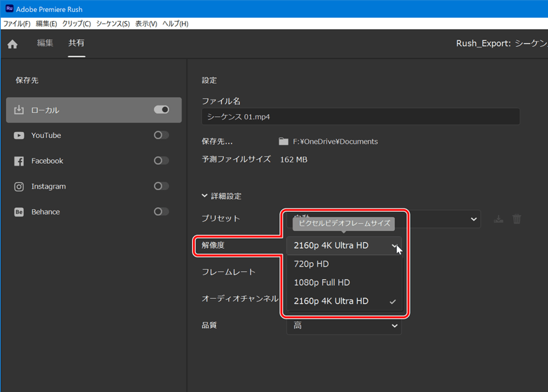Screen dimensions: 548x392
Task: Click the オーディオチャンネル label
Action: [240, 299]
